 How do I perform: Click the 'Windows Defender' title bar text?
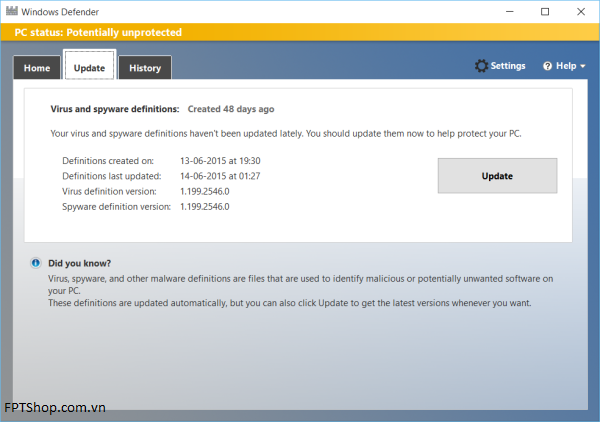tap(60, 12)
